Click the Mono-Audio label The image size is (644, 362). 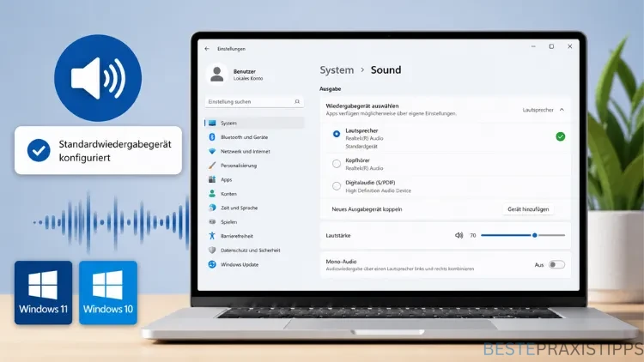(341, 261)
